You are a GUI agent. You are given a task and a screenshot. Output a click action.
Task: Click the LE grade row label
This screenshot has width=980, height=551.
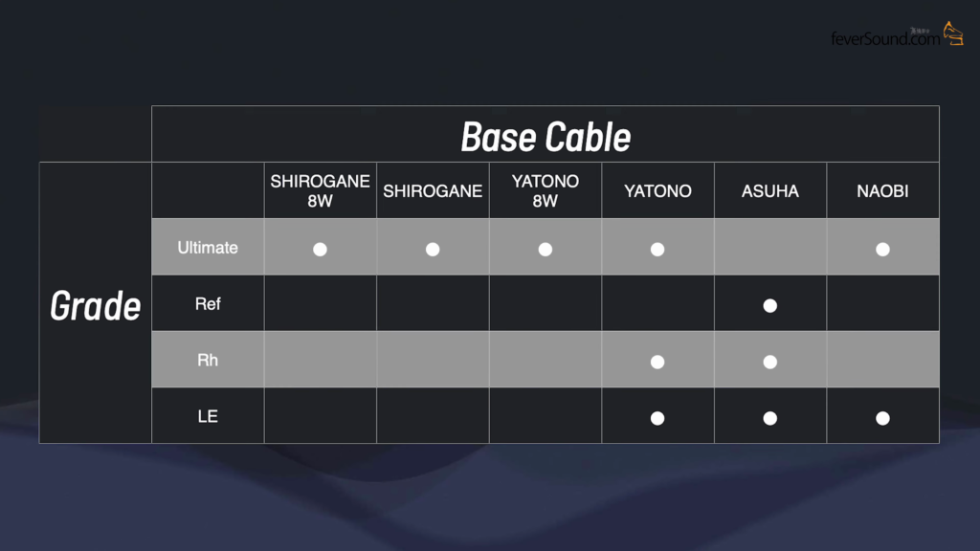click(x=208, y=417)
